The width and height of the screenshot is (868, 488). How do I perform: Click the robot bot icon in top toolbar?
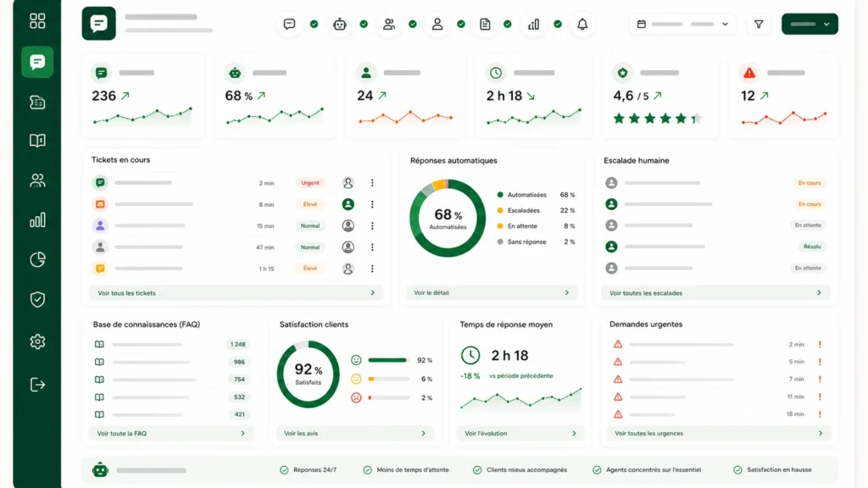[340, 25]
